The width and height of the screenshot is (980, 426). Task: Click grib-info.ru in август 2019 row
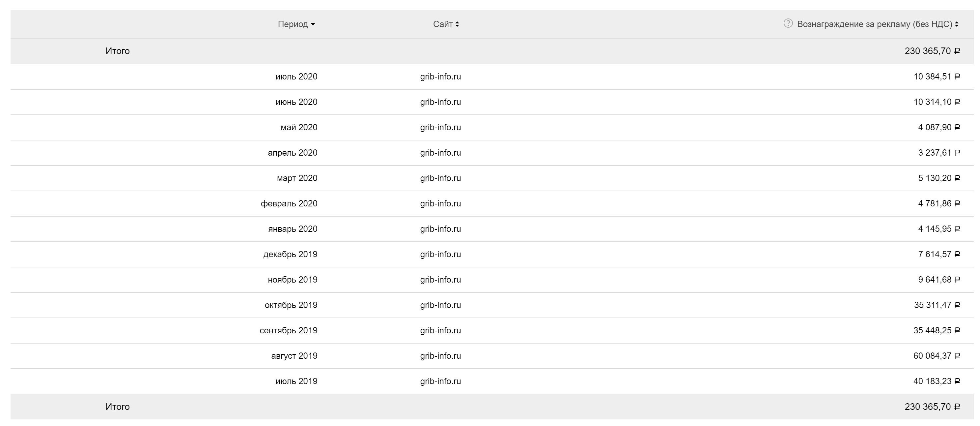pos(440,355)
